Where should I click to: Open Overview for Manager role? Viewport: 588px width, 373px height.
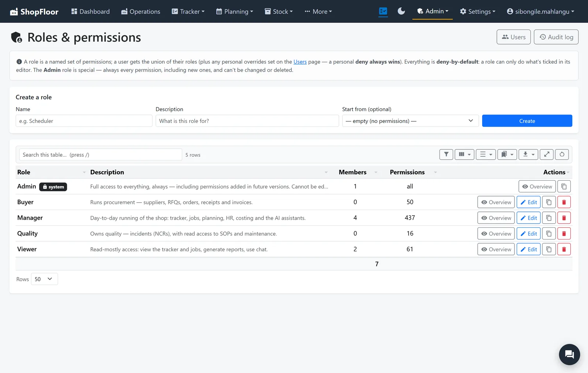coord(496,218)
